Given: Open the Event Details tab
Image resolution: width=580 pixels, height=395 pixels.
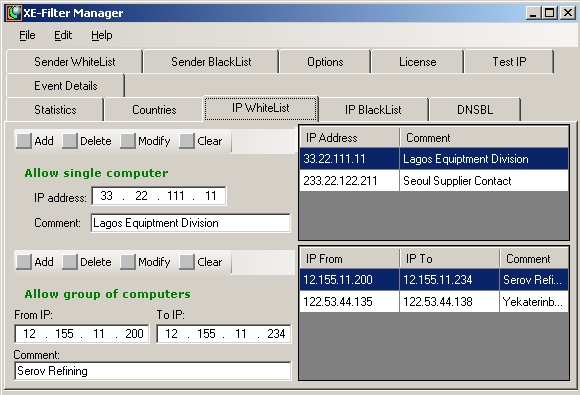Looking at the screenshot, I should (65, 86).
